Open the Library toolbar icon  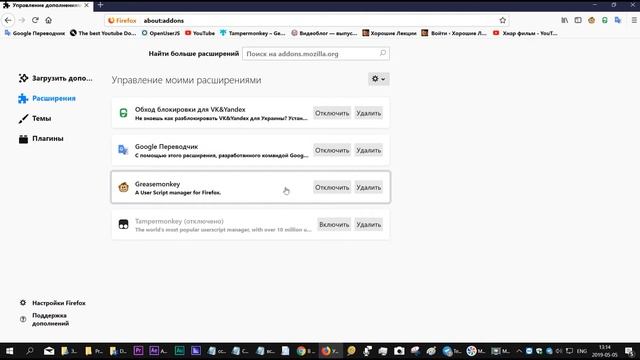pyautogui.click(x=564, y=20)
